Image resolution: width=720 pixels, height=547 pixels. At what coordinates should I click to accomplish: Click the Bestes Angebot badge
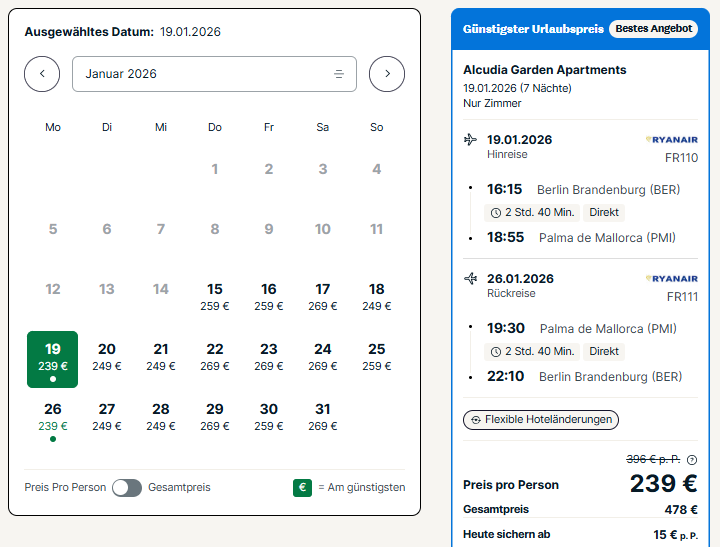(x=653, y=28)
